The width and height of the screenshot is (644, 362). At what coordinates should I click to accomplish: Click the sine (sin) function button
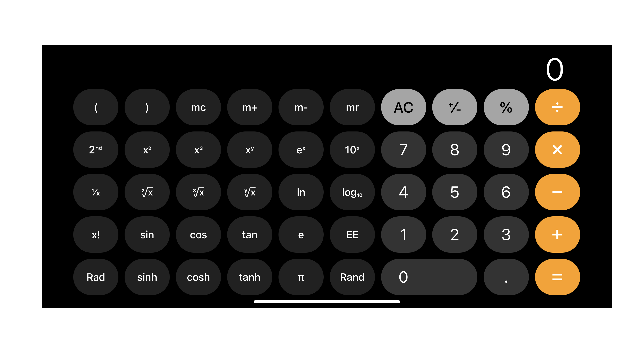click(x=147, y=234)
